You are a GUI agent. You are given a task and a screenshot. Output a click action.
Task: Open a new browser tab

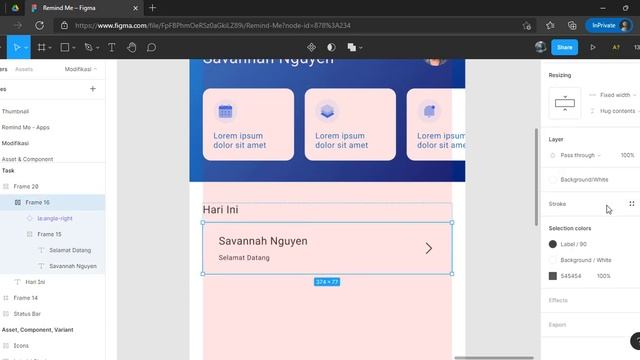click(152, 8)
